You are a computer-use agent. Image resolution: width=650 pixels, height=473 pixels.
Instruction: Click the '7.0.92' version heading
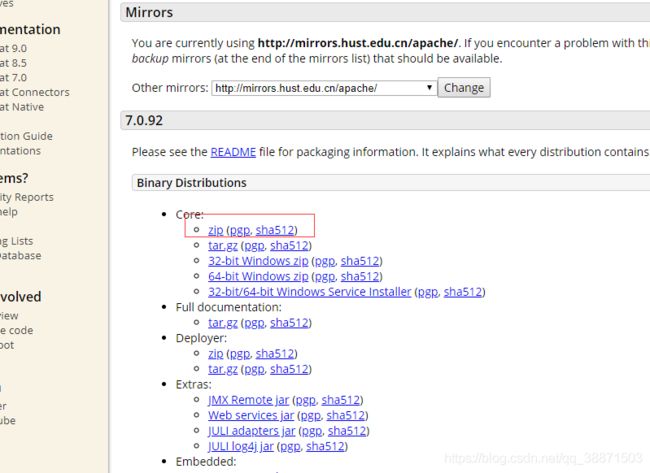coord(144,121)
